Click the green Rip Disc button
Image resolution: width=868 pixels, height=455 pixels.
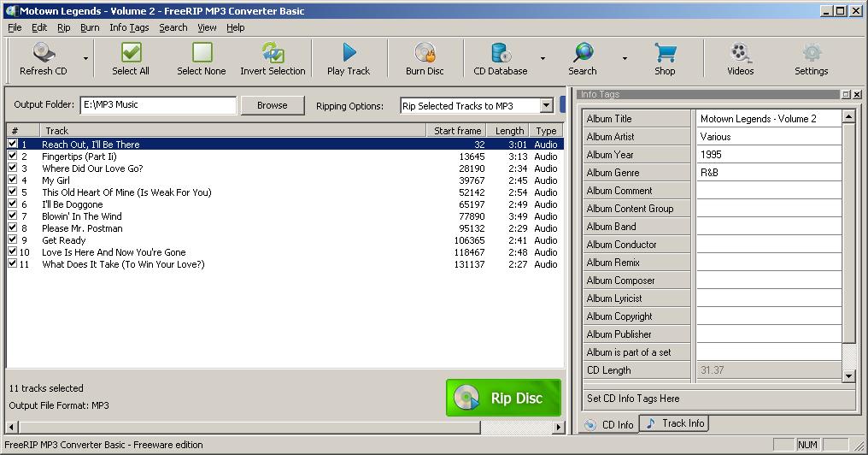click(503, 398)
